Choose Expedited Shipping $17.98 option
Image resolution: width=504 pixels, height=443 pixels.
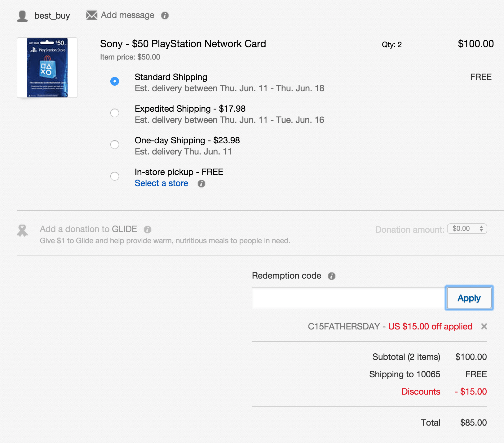coord(115,113)
